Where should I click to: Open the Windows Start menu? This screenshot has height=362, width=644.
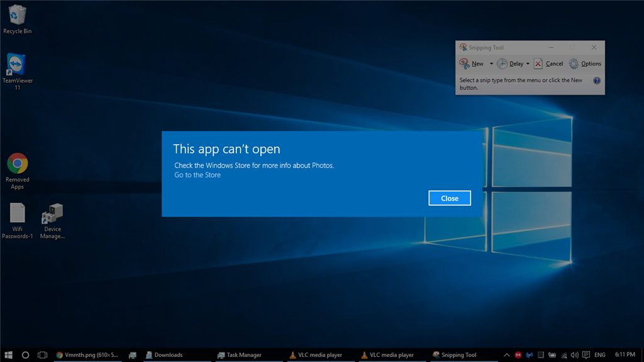tap(9, 354)
